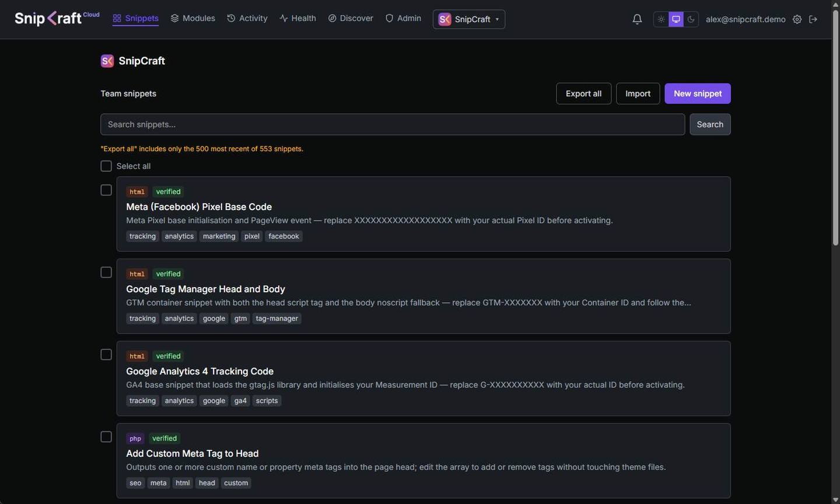Create a New snippet
Viewport: 840px width, 504px height.
(698, 93)
